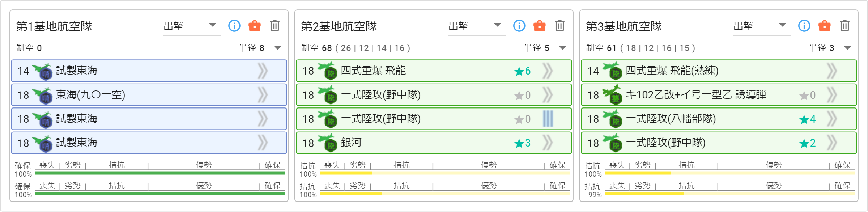The image size is (868, 212).
Task: Click the trash icon of 第2基地航空隊
Action: coord(560,26)
